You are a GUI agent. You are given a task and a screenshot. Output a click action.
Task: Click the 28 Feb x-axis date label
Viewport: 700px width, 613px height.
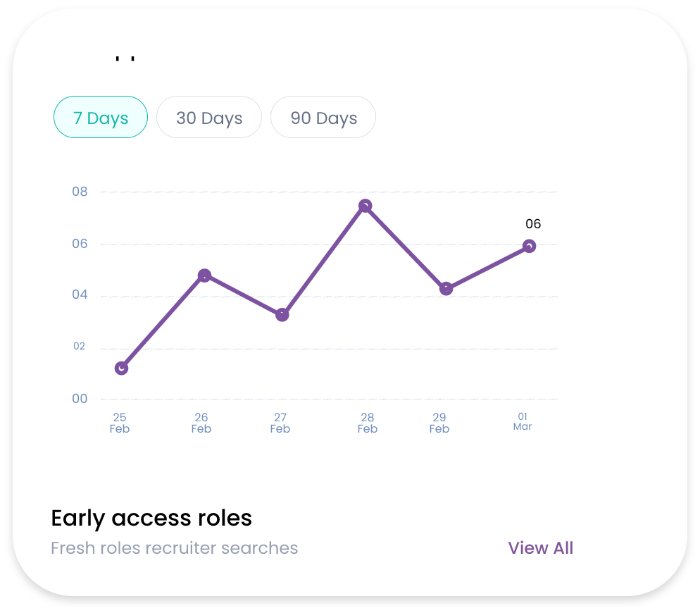(367, 423)
